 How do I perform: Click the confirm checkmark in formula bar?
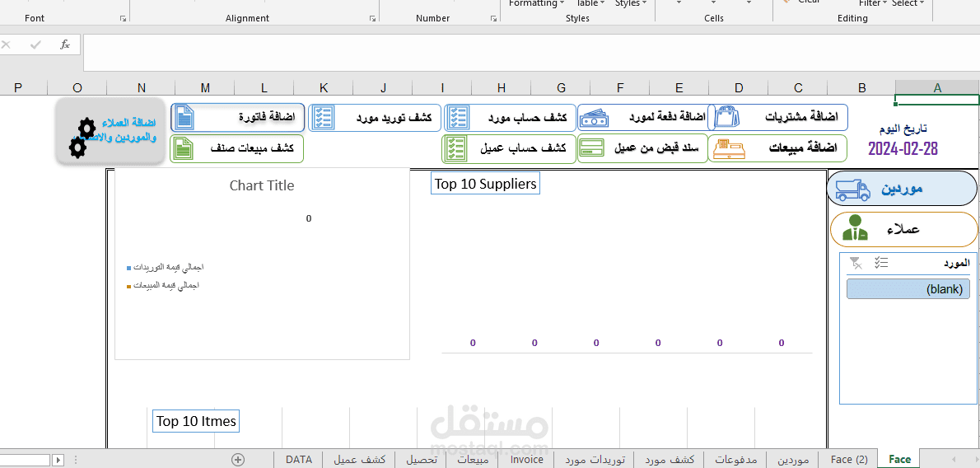pyautogui.click(x=35, y=44)
